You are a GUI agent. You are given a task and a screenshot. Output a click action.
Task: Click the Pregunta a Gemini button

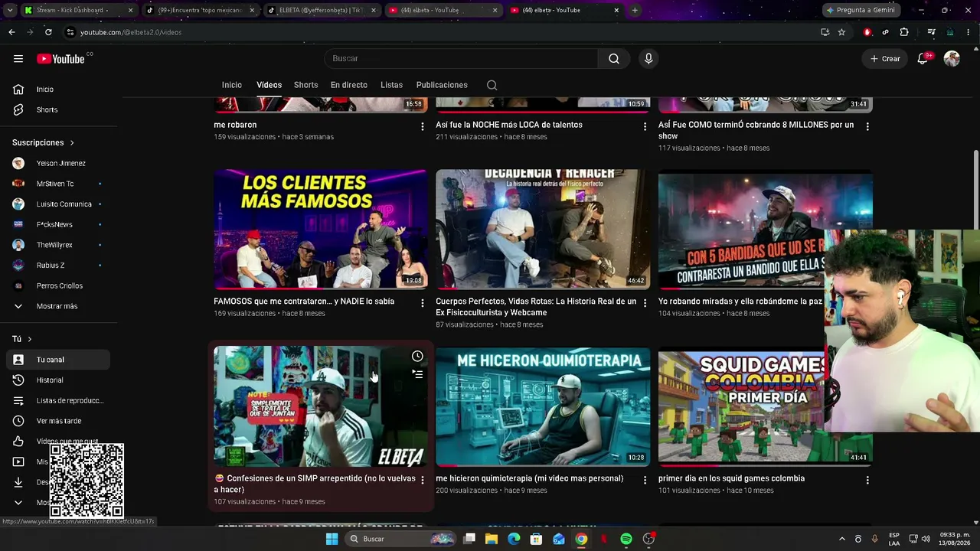click(861, 10)
